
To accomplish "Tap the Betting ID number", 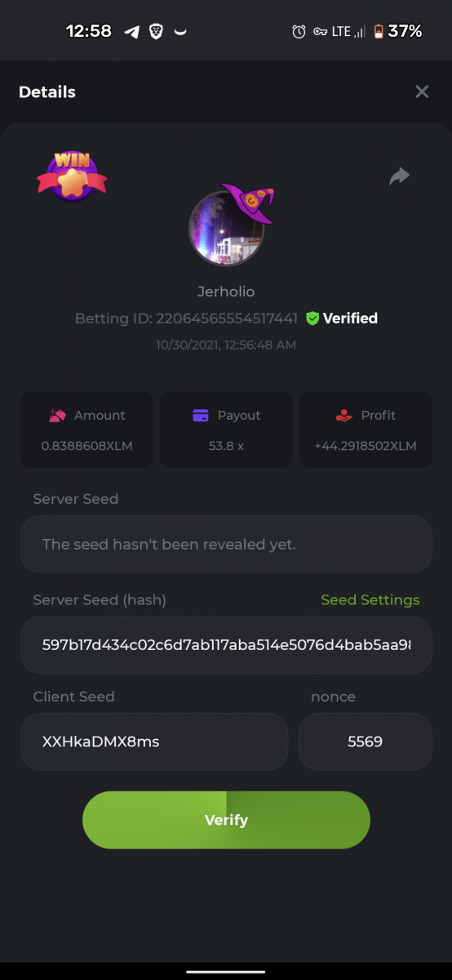I will (x=227, y=318).
